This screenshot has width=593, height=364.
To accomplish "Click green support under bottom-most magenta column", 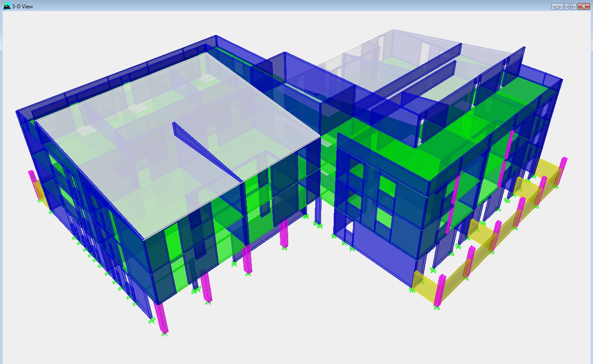I will (x=164, y=335).
